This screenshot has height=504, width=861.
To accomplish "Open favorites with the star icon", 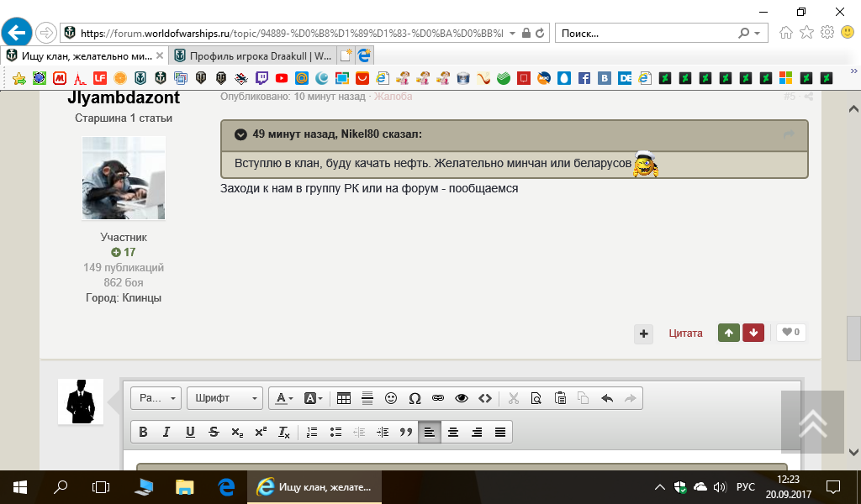I will click(806, 33).
